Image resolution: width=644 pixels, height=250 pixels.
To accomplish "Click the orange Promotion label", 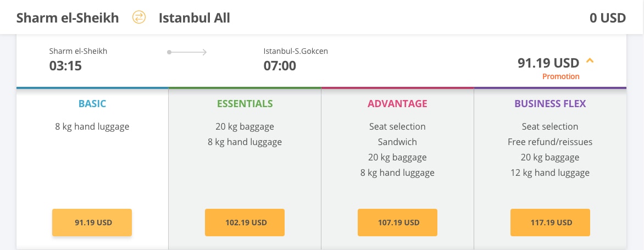I will pyautogui.click(x=561, y=76).
